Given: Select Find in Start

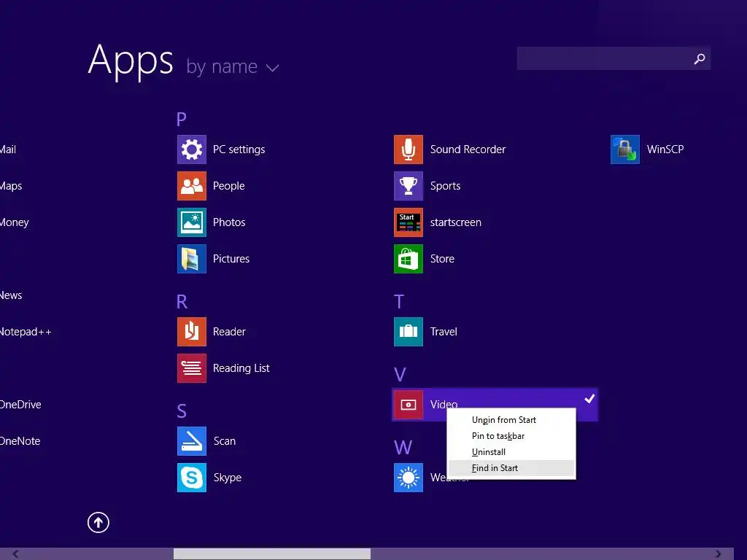Looking at the screenshot, I should click(x=511, y=468).
